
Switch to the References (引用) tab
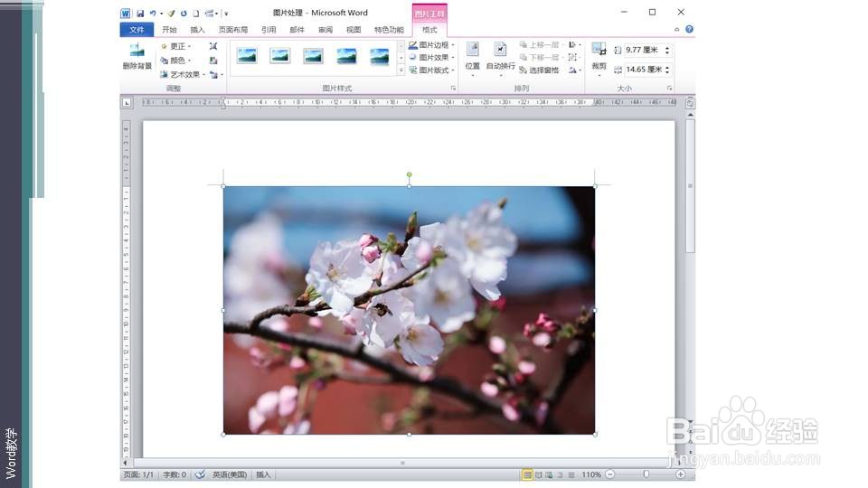click(269, 29)
